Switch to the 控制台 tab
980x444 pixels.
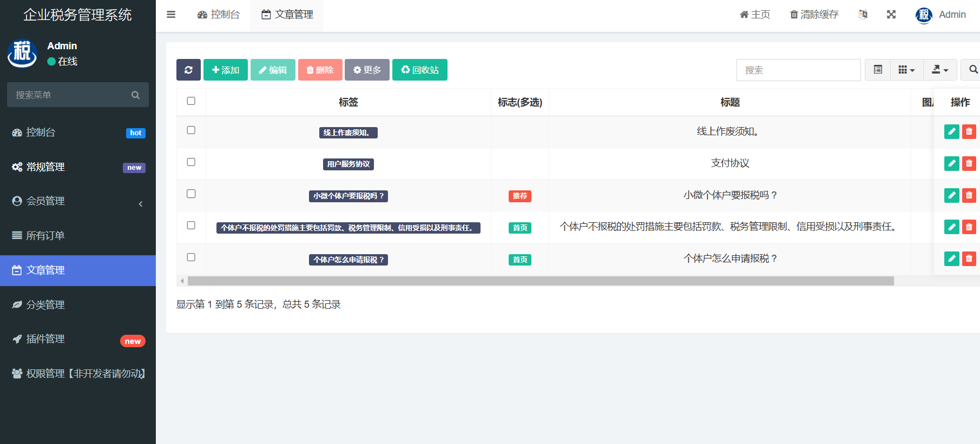click(x=219, y=15)
